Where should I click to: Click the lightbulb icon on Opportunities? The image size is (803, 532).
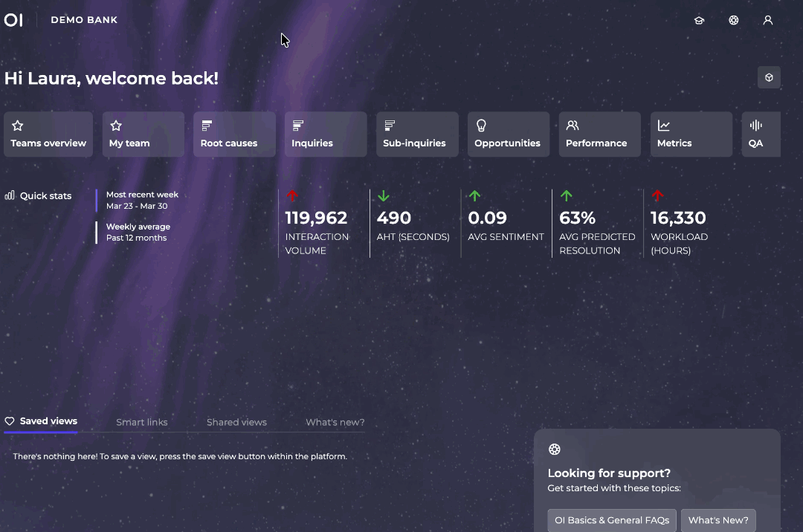pyautogui.click(x=481, y=126)
